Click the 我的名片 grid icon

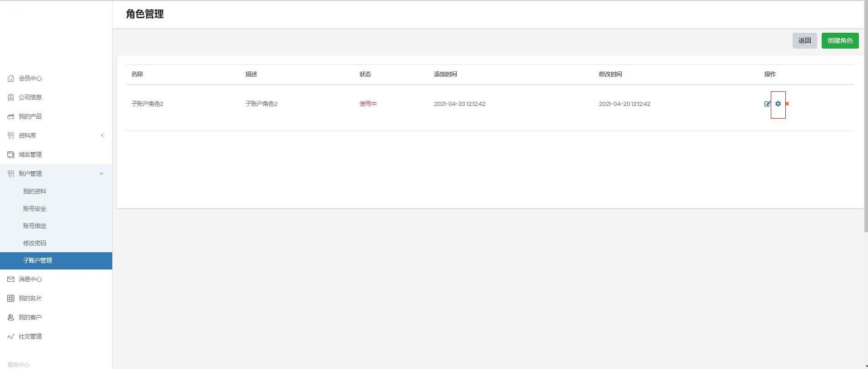click(11, 298)
